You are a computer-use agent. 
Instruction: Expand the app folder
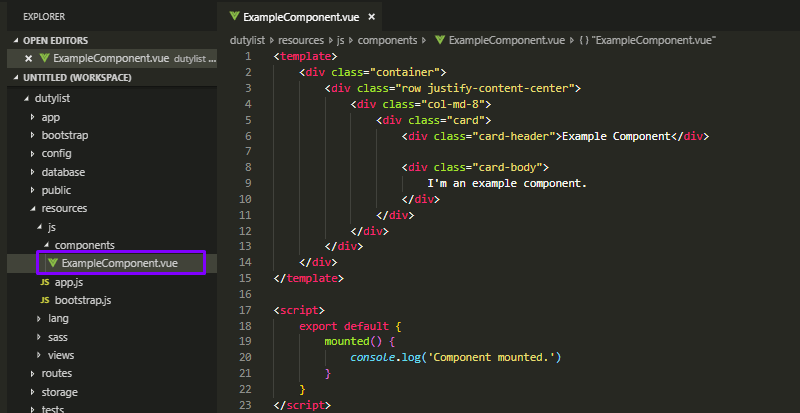pyautogui.click(x=33, y=117)
